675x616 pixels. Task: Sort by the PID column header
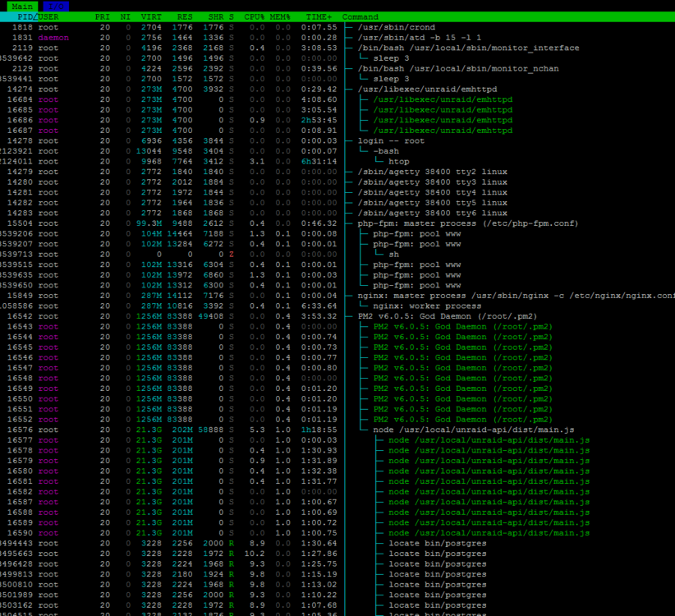25,16
